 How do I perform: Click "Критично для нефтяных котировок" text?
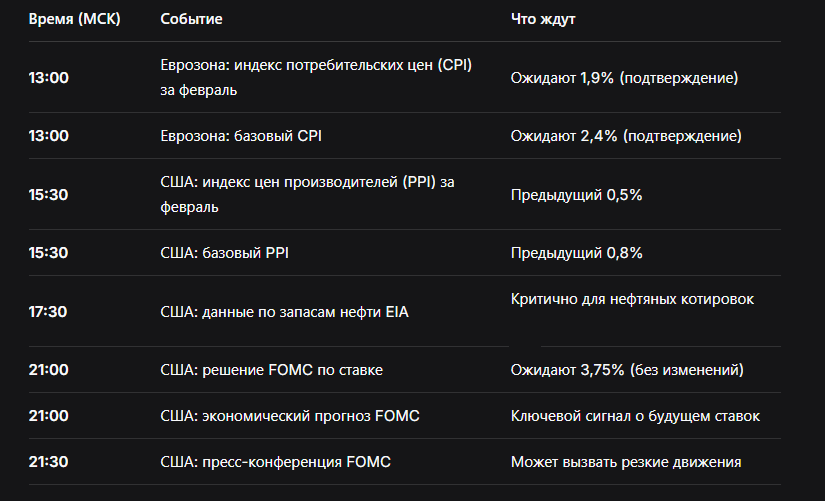click(x=632, y=299)
